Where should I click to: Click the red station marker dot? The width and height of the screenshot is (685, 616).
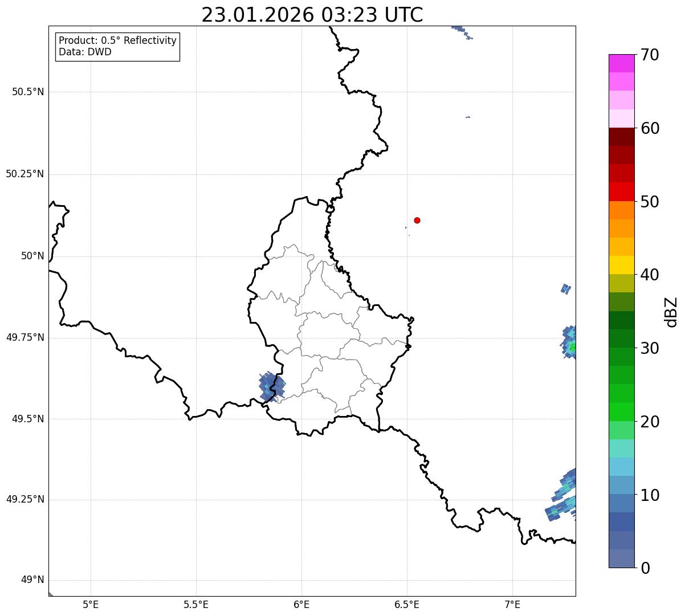tap(417, 220)
